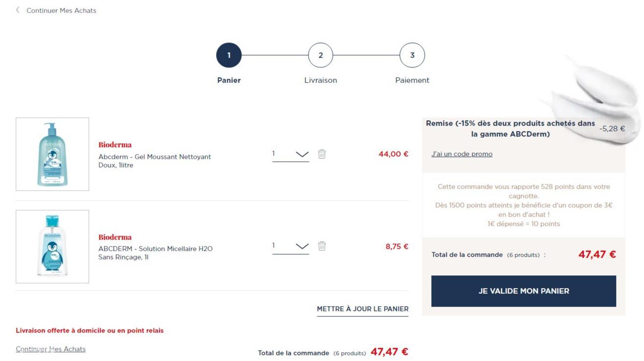Image resolution: width=644 pixels, height=361 pixels.
Task: Open the J'ai un code promo link
Action: 462,154
